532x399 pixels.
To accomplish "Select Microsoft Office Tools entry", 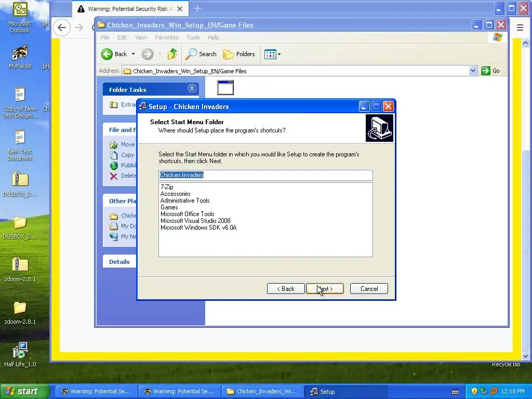I will [187, 214].
